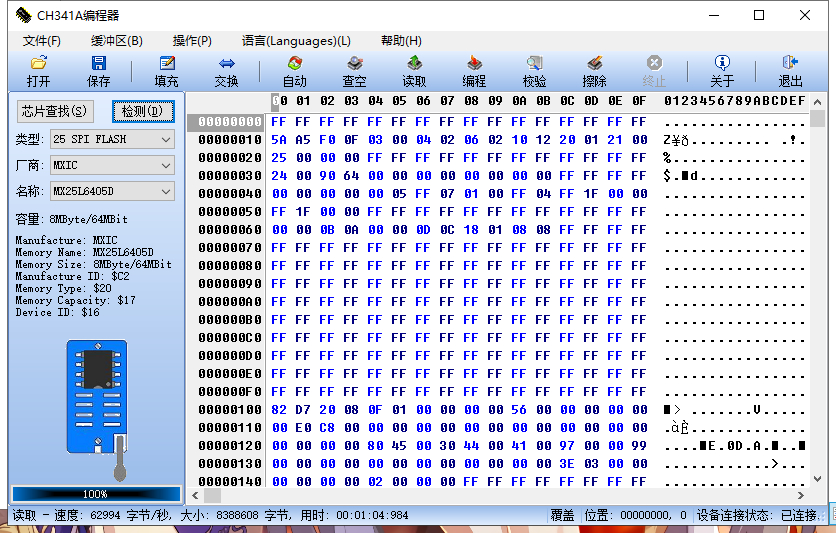Click the vertical scrollbar up arrow
Viewport: 836px width, 533px height.
[817, 101]
